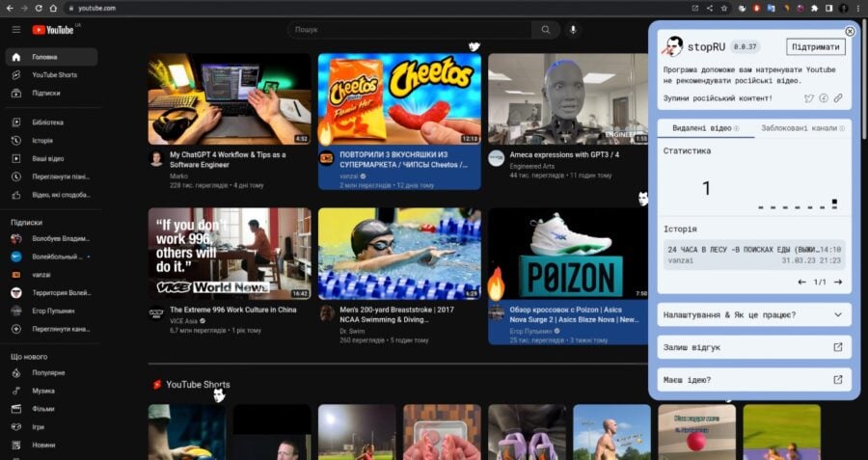Viewport: 868px width, 460px height.
Task: Switch to the Видалені відео tab
Action: coord(706,128)
